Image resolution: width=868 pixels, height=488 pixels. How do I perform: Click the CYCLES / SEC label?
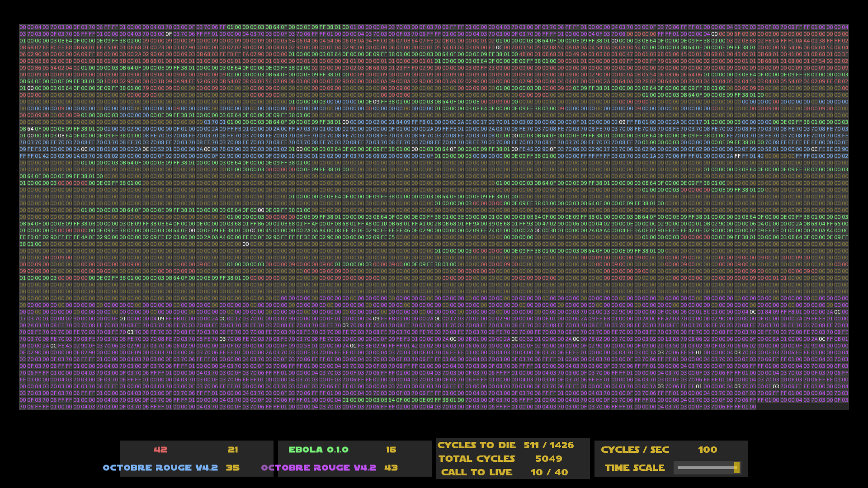point(635,450)
